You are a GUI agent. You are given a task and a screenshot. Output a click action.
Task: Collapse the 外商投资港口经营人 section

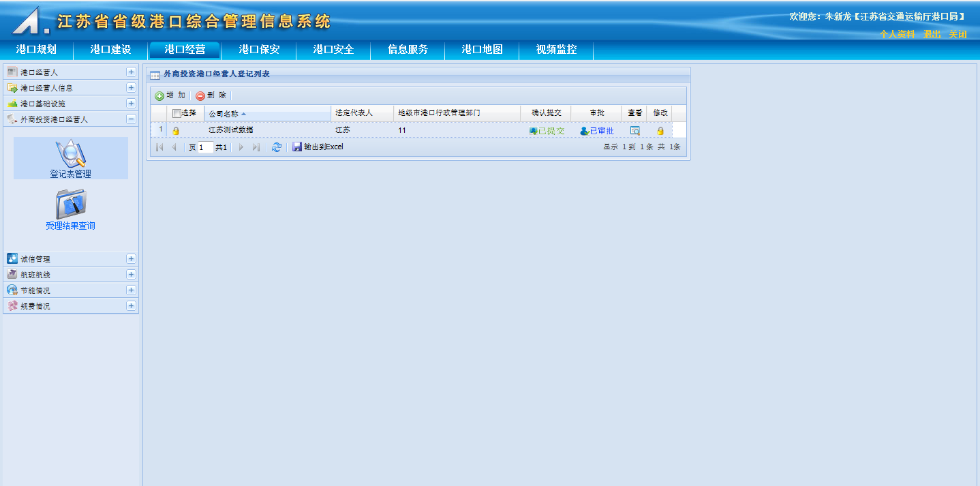(x=131, y=119)
